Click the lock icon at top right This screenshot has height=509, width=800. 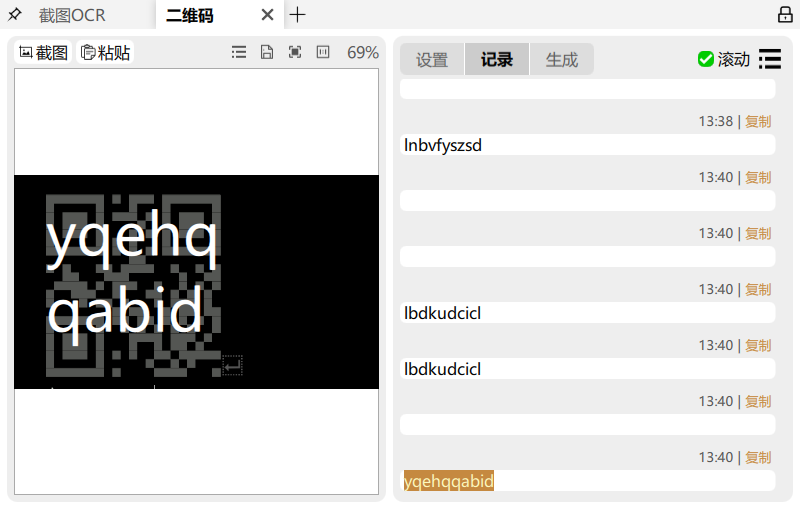(785, 15)
